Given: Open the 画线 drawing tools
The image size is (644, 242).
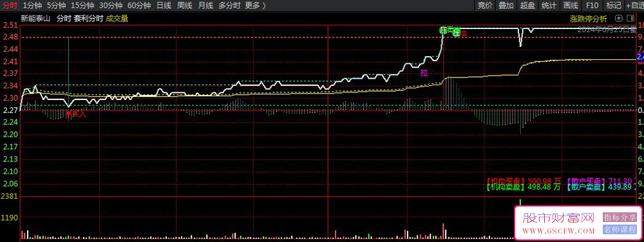Looking at the screenshot, I should [x=571, y=5].
